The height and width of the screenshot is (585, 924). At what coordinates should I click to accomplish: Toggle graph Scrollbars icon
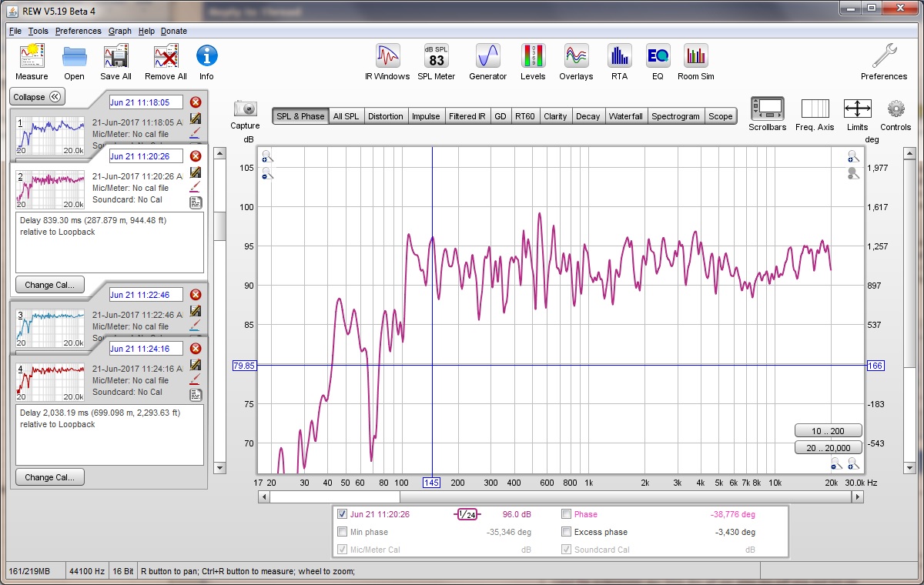(767, 109)
